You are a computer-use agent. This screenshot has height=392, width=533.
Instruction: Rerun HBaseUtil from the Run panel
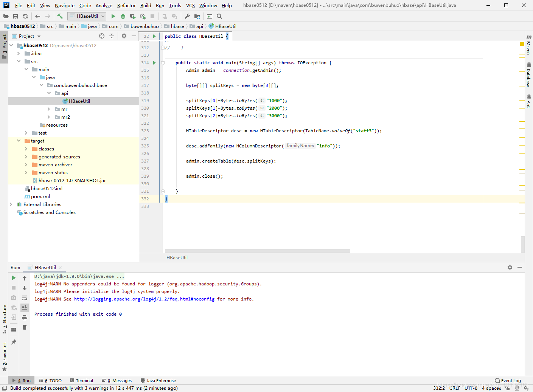[x=14, y=278]
